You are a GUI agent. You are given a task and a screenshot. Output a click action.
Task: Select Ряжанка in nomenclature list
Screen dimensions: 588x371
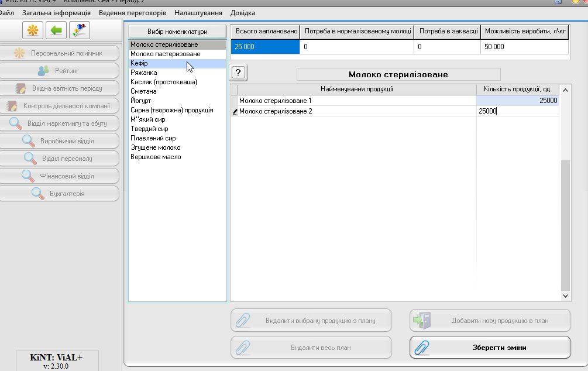click(177, 73)
